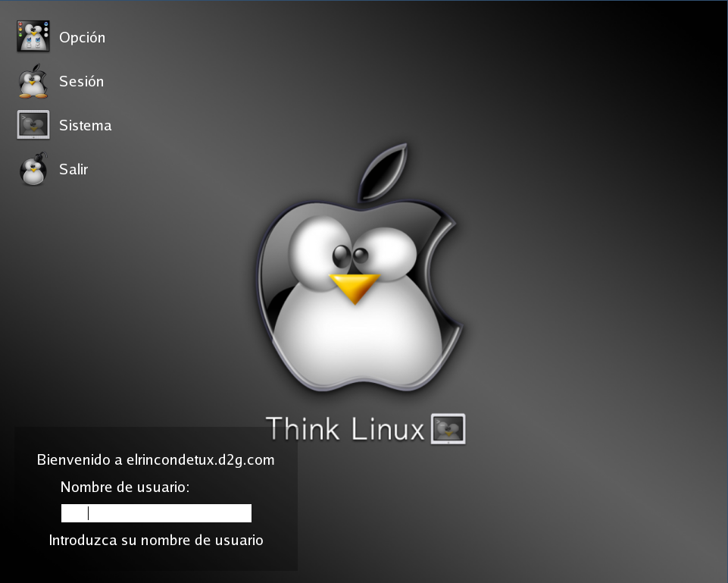Screen dimensions: 728x583
Task: Open the Sistema menu label
Action: (86, 125)
